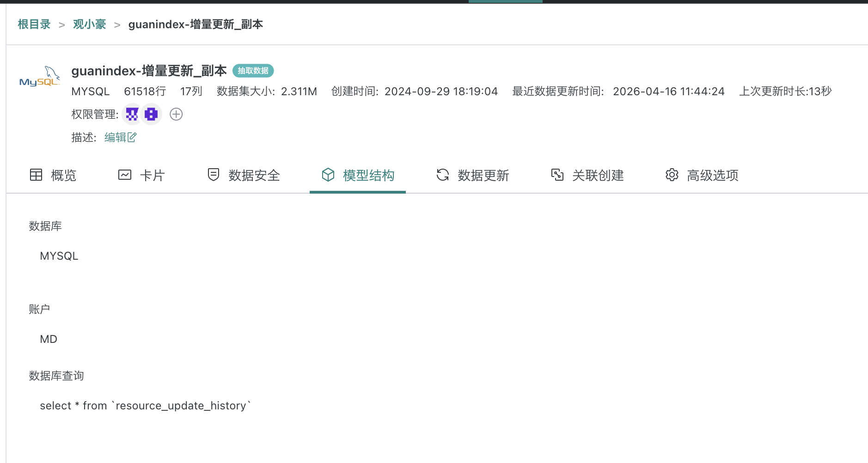Switch to the 数据更新 tab
Screen dimensions: 868x463
click(483, 175)
